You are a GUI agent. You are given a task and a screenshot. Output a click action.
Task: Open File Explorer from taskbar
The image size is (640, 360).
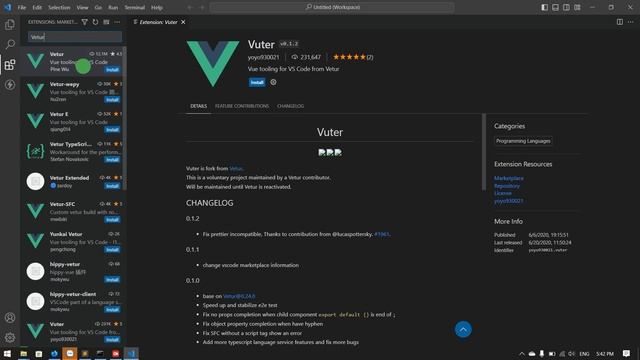click(24, 353)
